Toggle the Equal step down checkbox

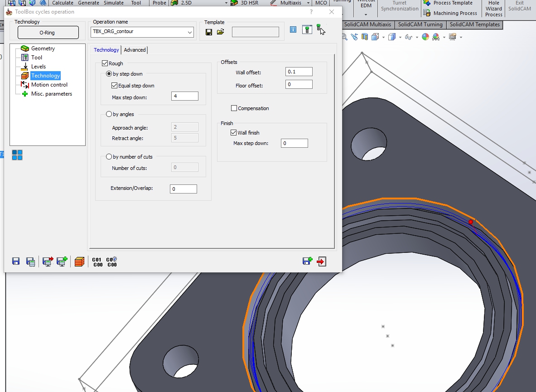[114, 85]
